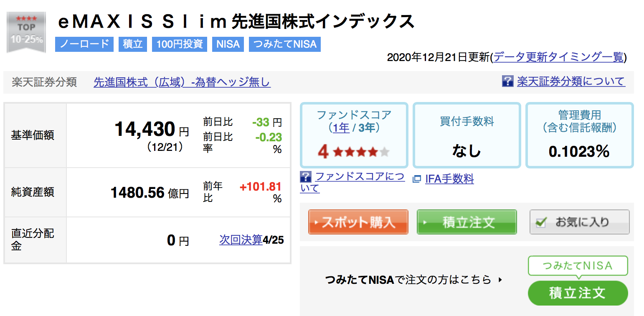644x316 pixels.
Task: Open the データ更新タイミング一覧 link
Action: tap(559, 57)
